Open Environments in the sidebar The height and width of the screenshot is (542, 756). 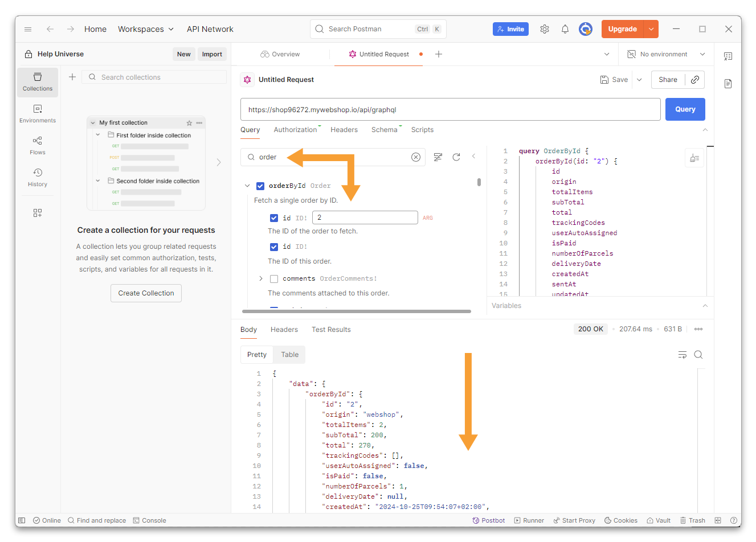[38, 114]
